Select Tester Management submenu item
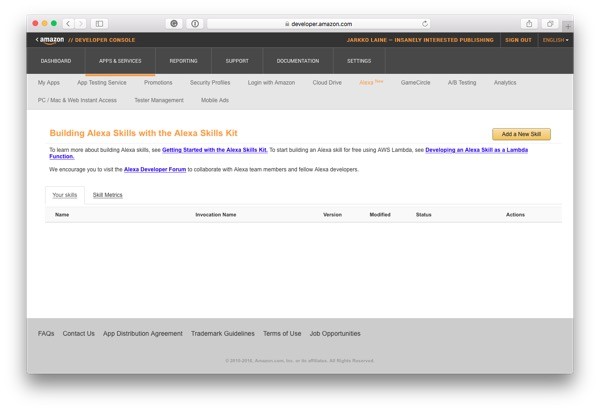The height and width of the screenshot is (411, 600). tap(159, 100)
